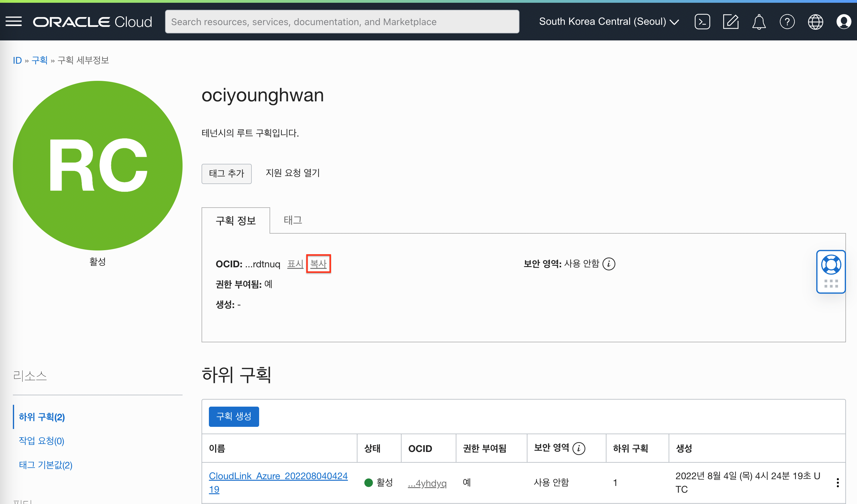Click the drag grid handle under the lifebuoy
The image size is (857, 504).
(x=831, y=283)
